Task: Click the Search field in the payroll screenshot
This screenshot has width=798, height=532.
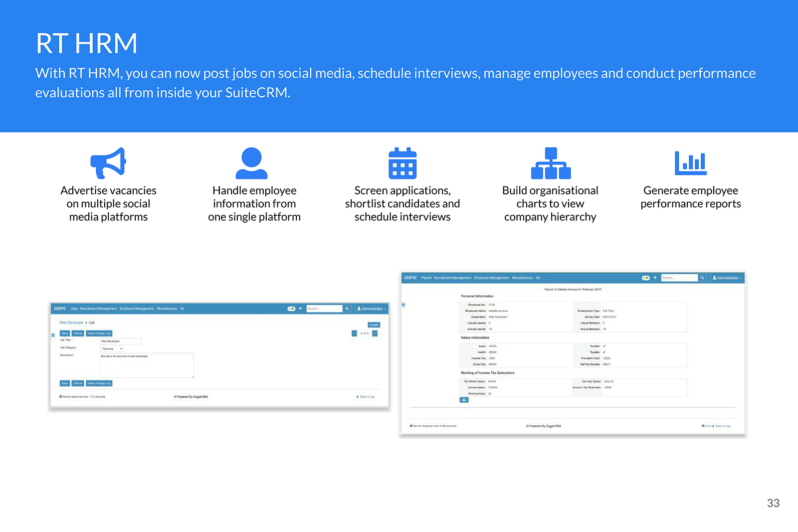Action: [679, 278]
